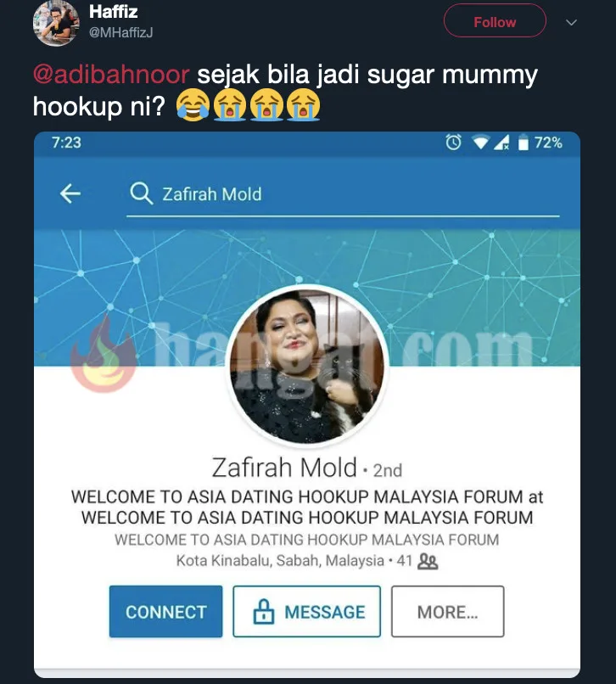The image size is (616, 684).
Task: Tap the back arrow in search bar
Action: (70, 193)
